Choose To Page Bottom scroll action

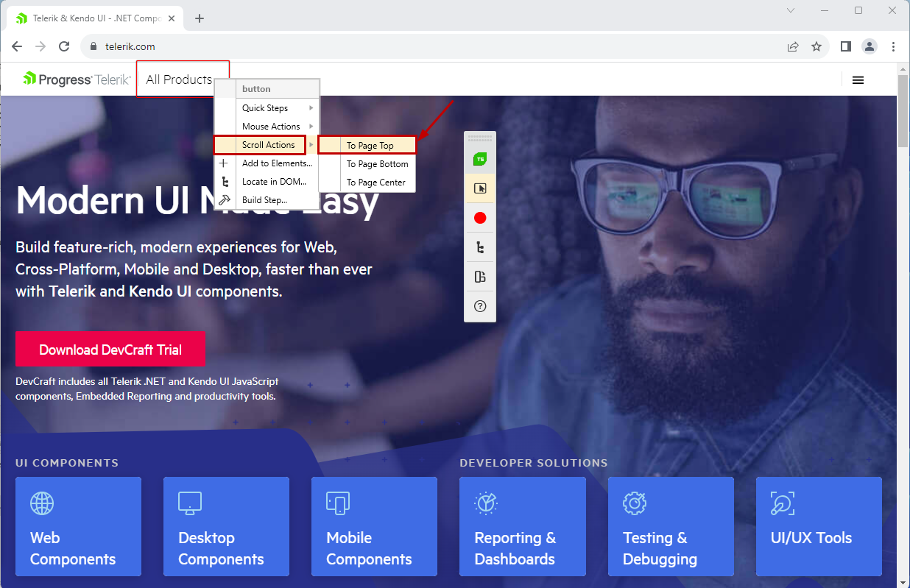pyautogui.click(x=367, y=164)
